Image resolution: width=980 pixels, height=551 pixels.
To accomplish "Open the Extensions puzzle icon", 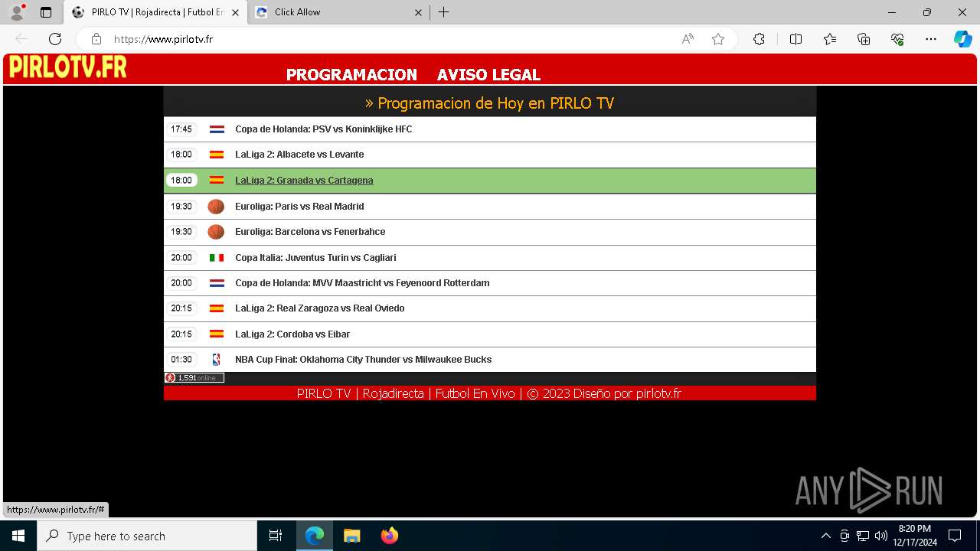I will coord(759,39).
